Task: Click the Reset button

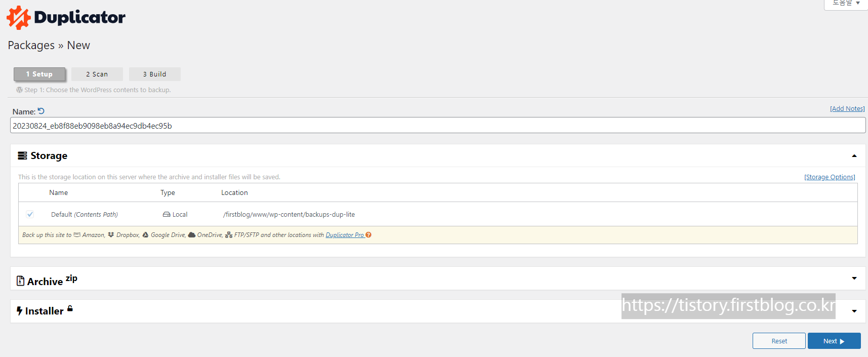Action: point(779,341)
